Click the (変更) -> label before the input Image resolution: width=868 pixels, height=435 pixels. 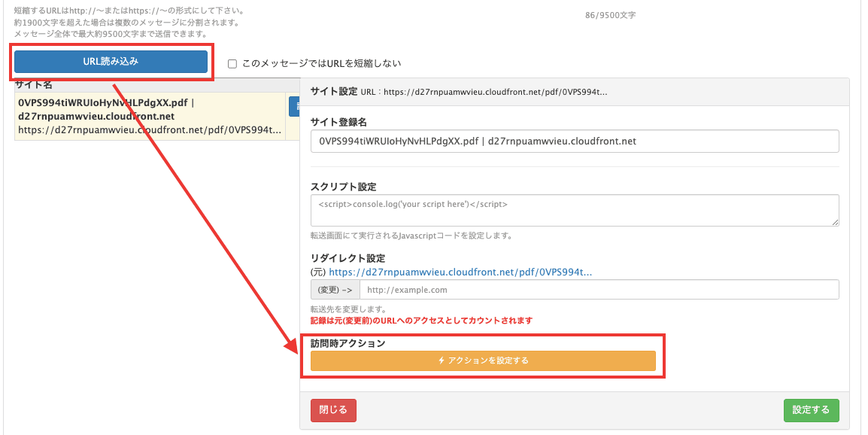[335, 289]
